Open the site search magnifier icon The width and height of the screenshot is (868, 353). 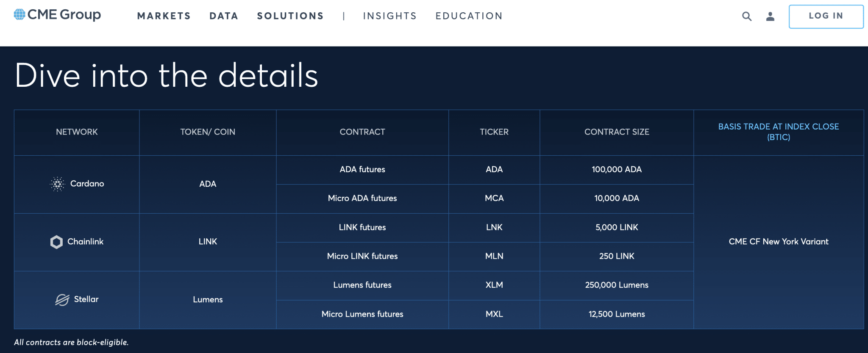click(747, 17)
